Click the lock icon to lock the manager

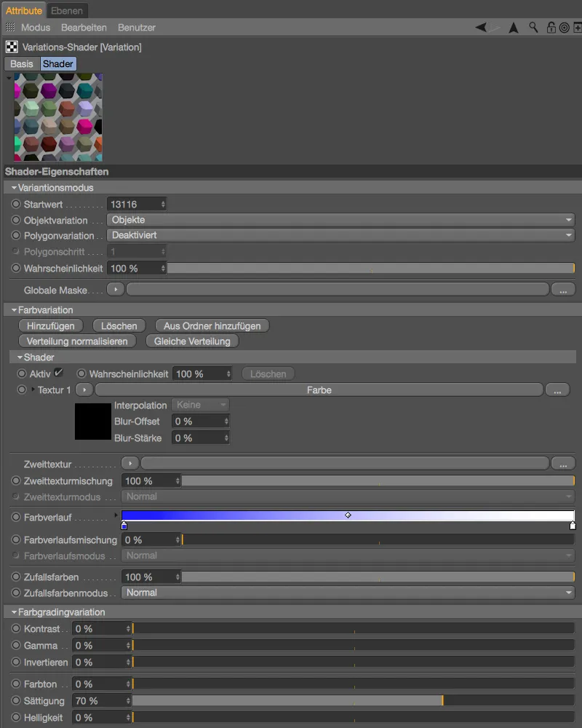coord(551,28)
